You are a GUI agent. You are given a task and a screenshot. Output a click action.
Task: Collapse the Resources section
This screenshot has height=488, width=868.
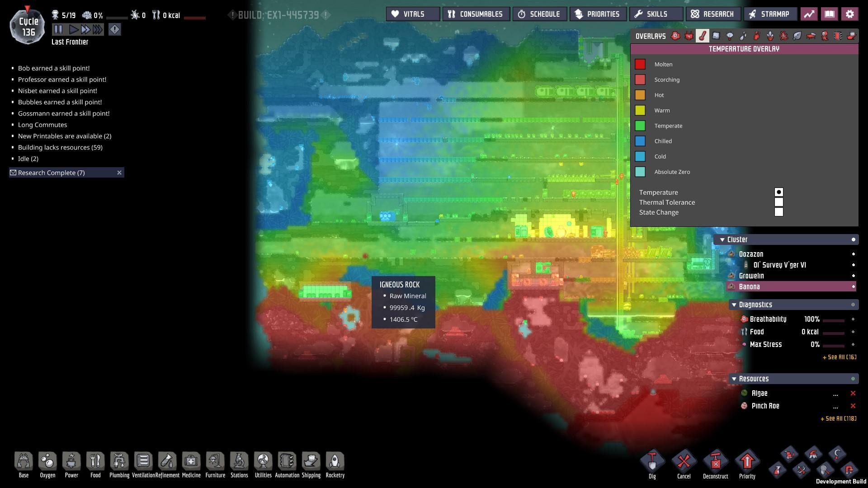[734, 379]
